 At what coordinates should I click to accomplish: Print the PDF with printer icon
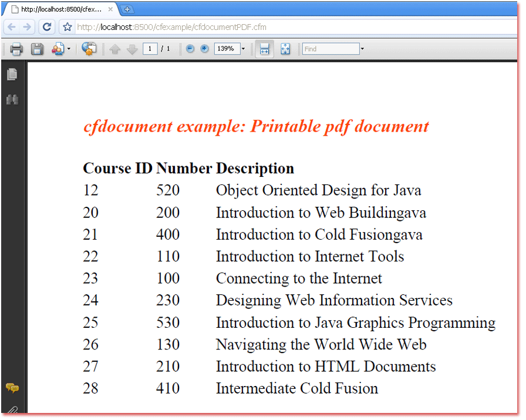point(16,49)
